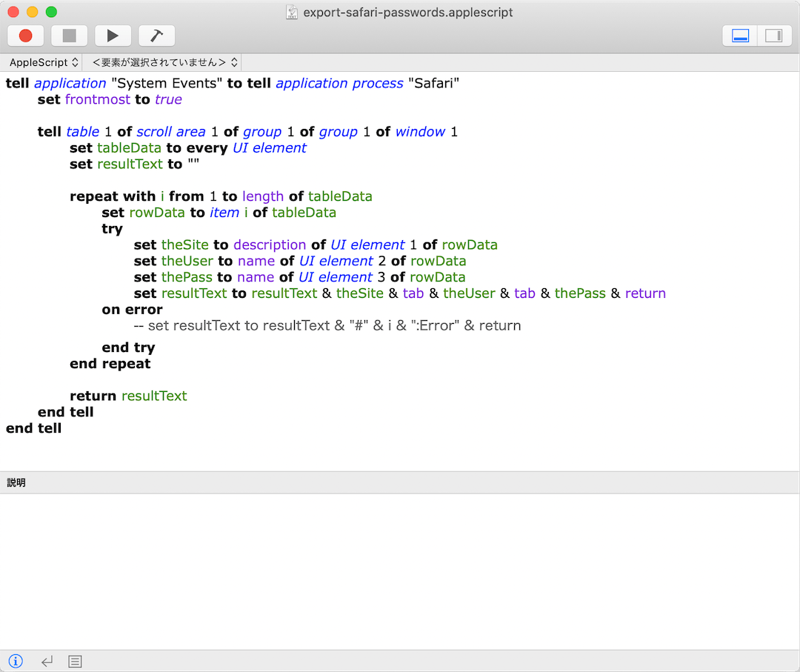Run the export-safari-passwords script

point(113,35)
